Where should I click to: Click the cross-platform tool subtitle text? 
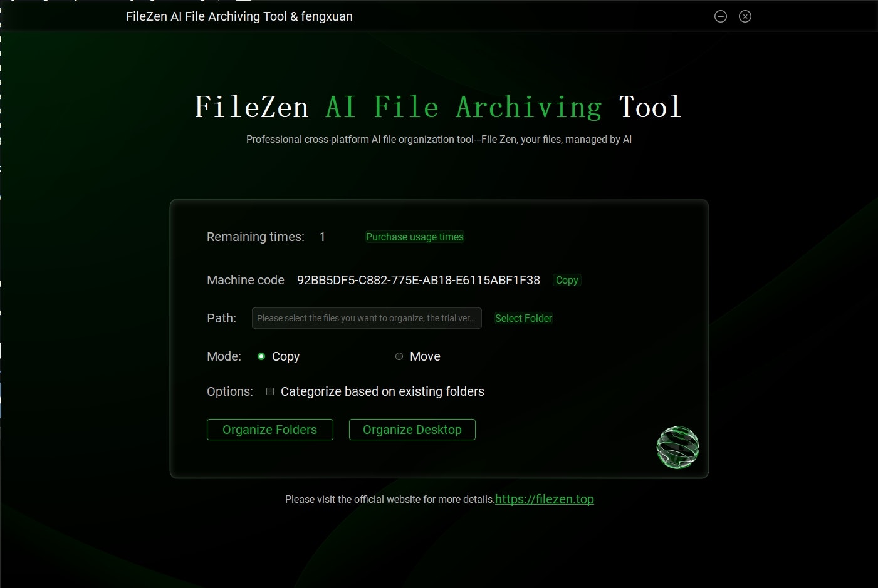tap(439, 139)
